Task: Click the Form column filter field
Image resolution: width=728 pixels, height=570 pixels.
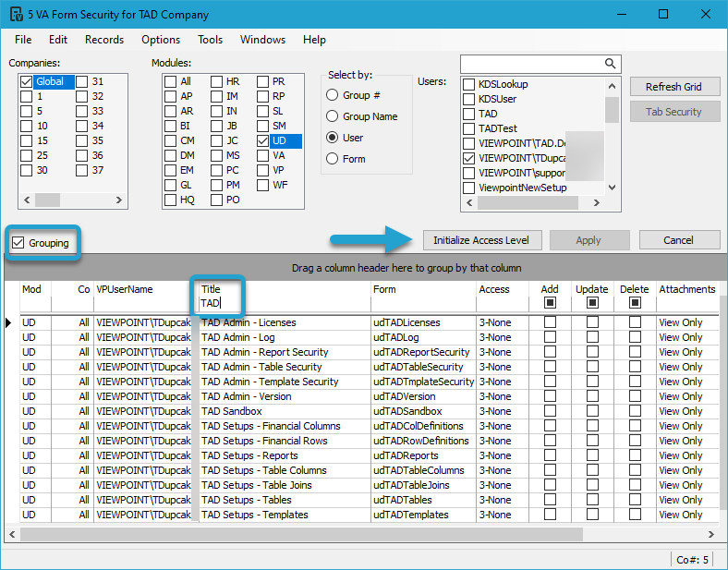Action: tap(423, 304)
